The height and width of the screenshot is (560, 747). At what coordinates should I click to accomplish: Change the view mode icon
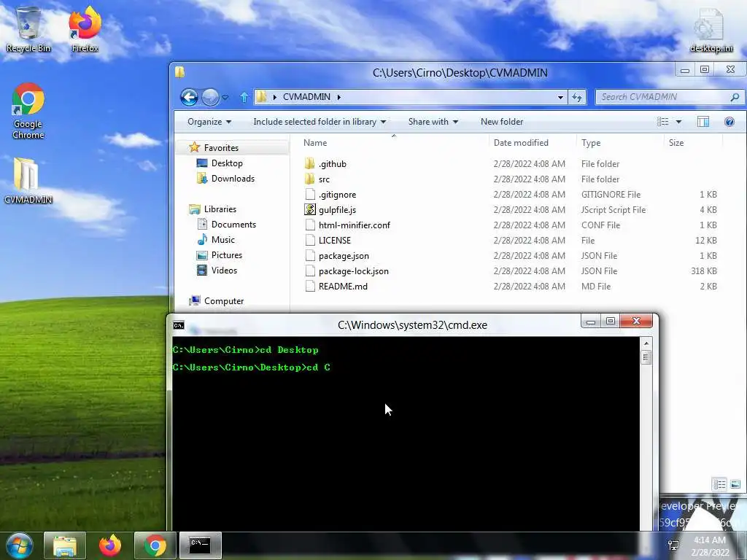pos(662,122)
